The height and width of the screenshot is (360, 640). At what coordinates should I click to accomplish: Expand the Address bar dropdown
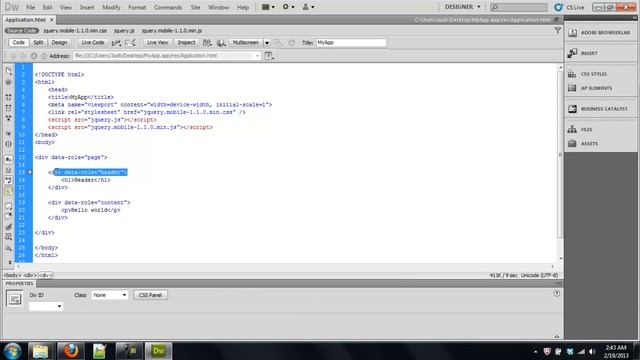point(257,56)
